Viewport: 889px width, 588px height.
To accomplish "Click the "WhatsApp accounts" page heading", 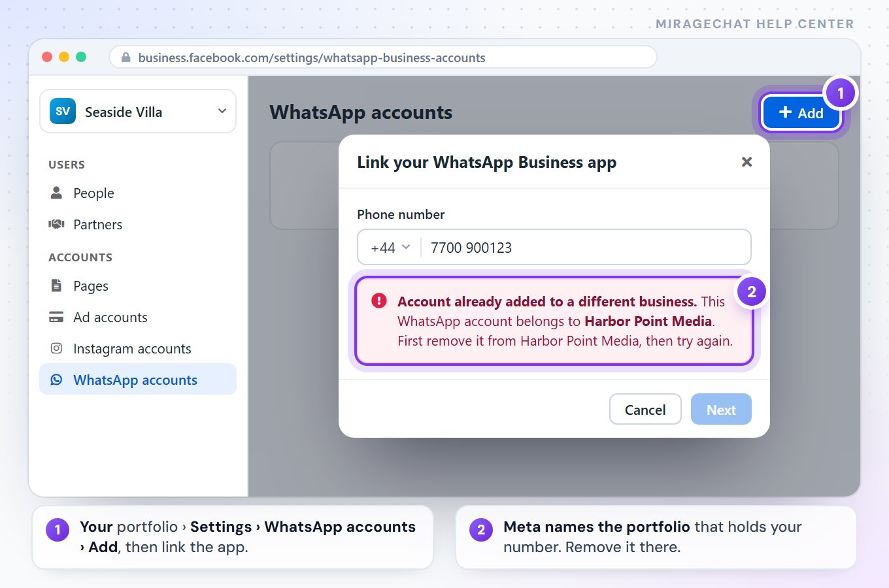I will coord(361,112).
